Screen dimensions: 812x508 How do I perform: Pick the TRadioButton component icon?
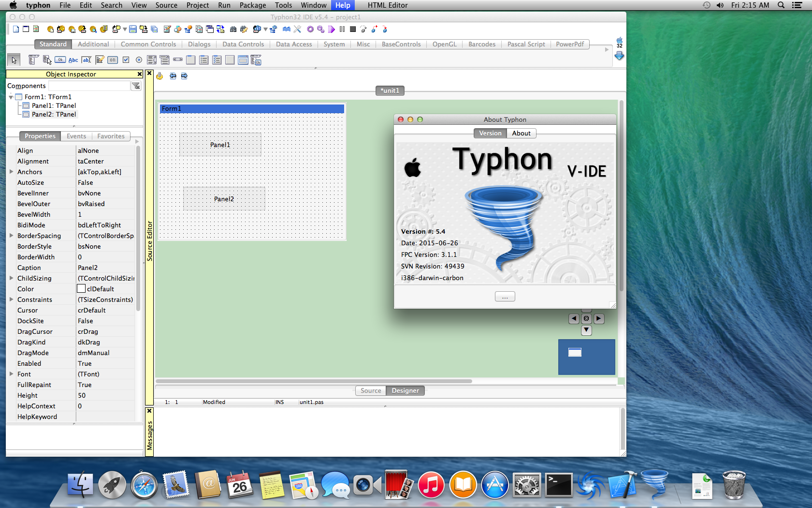[x=139, y=60]
